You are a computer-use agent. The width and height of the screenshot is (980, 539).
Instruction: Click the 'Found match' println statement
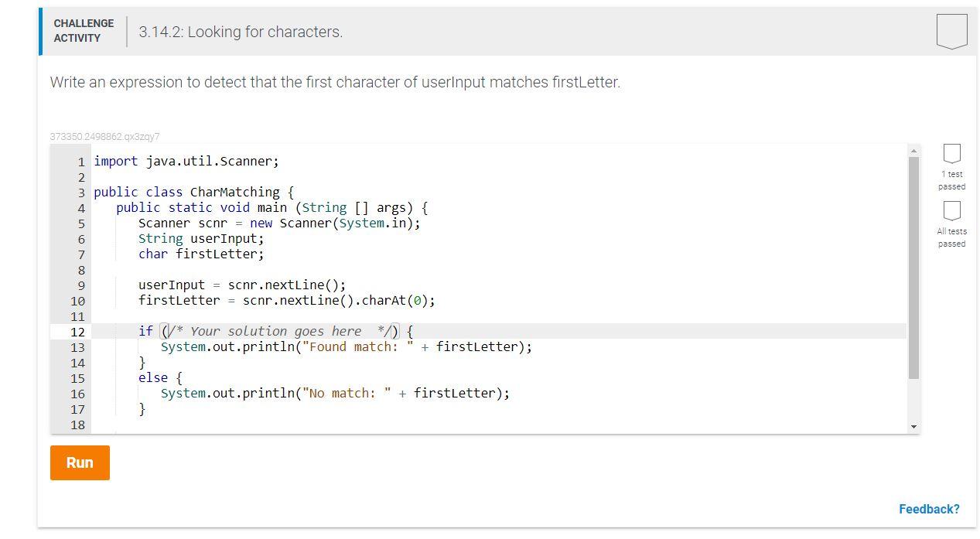tap(346, 346)
